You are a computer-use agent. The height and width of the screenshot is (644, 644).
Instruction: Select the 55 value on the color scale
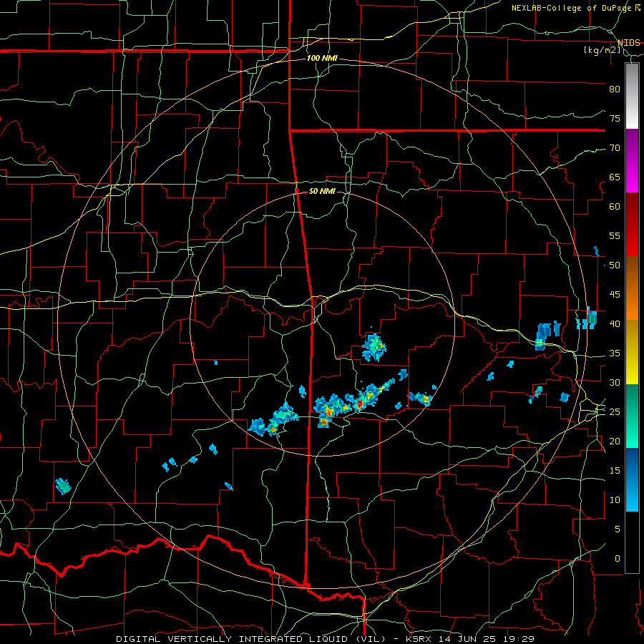[615, 235]
